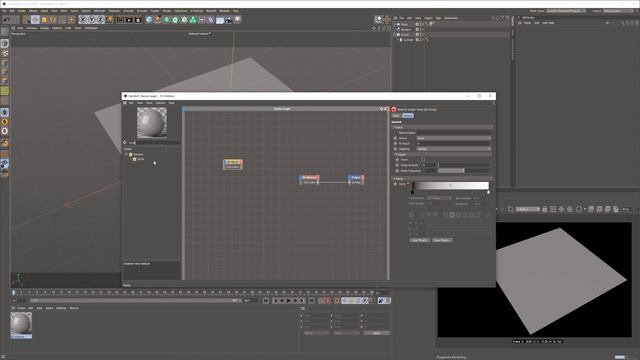Open the Mapping dropdown in shader settings

[x=453, y=149]
